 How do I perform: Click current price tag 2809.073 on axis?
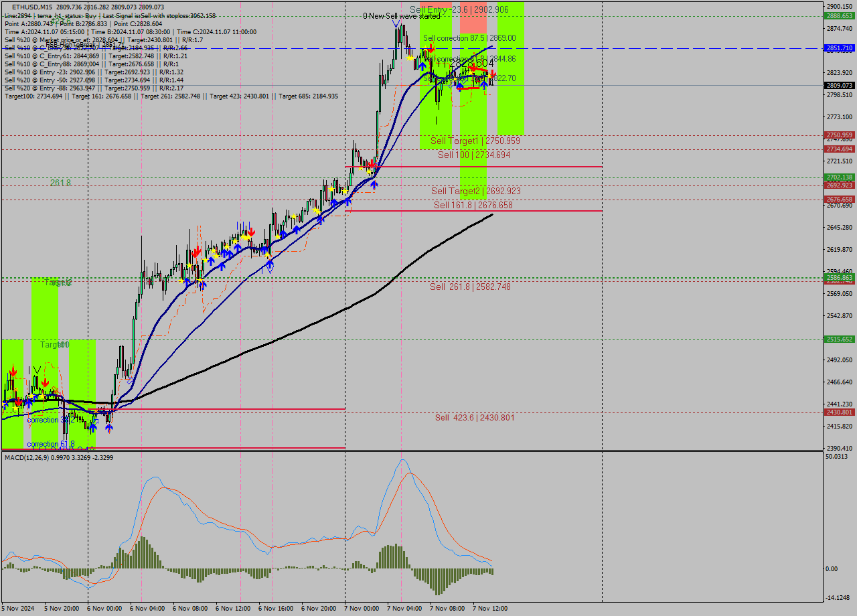coord(839,86)
